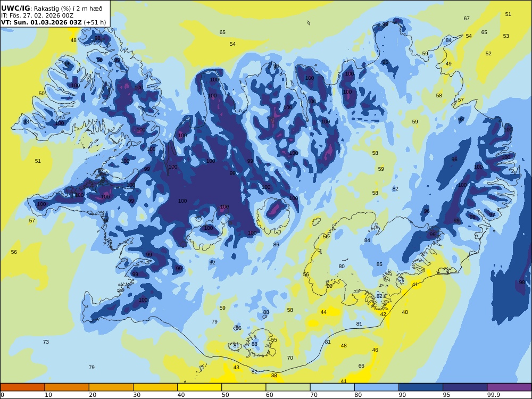The height and width of the screenshot is (399, 532).
Task: Click the valid time 'VT: Sun. 01.03.2026 03Z'
Action: pos(41,22)
